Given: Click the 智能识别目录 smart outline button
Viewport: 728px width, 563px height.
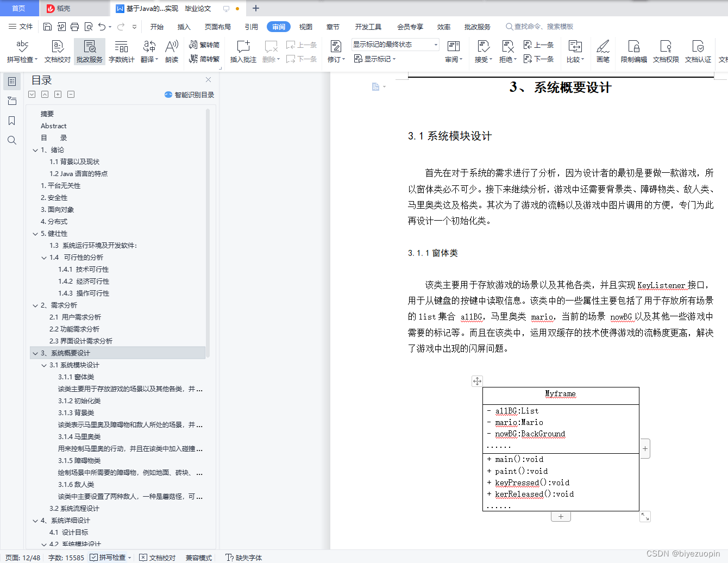Looking at the screenshot, I should [189, 95].
